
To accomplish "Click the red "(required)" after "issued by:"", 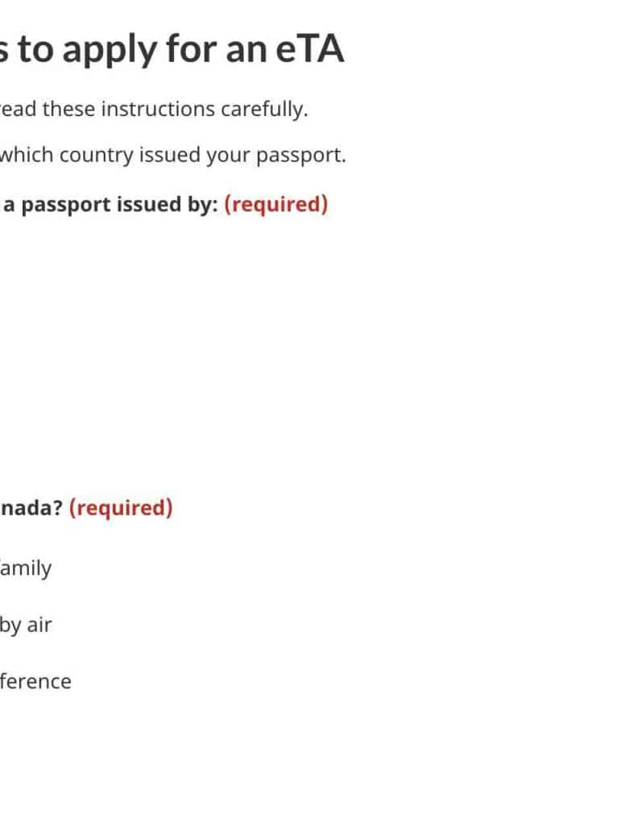I will tap(276, 205).
